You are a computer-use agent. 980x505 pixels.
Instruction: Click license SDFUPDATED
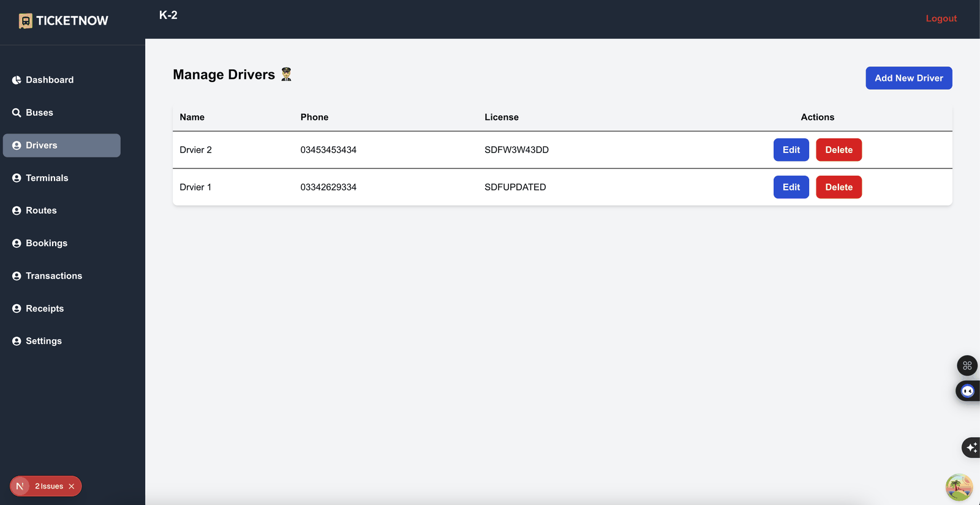(515, 187)
